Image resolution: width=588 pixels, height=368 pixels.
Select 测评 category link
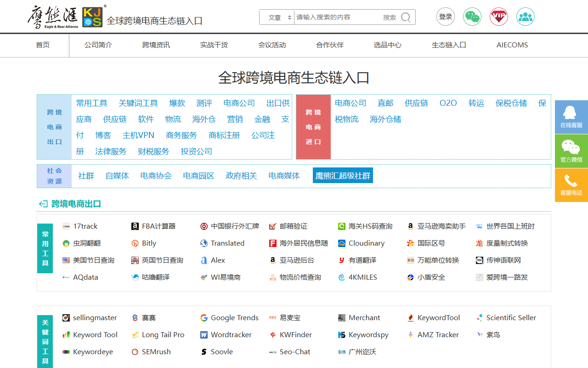pyautogui.click(x=204, y=103)
